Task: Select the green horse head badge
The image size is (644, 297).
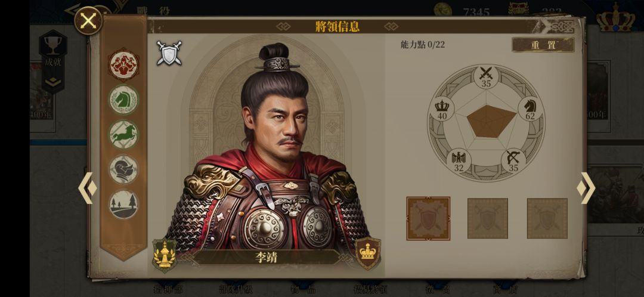Action: (x=123, y=100)
